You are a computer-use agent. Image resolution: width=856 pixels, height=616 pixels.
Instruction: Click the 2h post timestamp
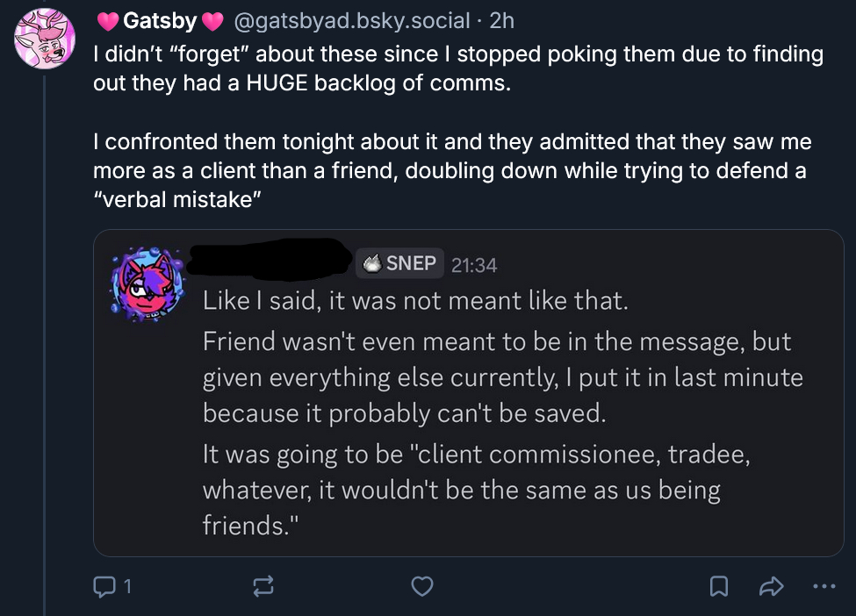pos(503,20)
